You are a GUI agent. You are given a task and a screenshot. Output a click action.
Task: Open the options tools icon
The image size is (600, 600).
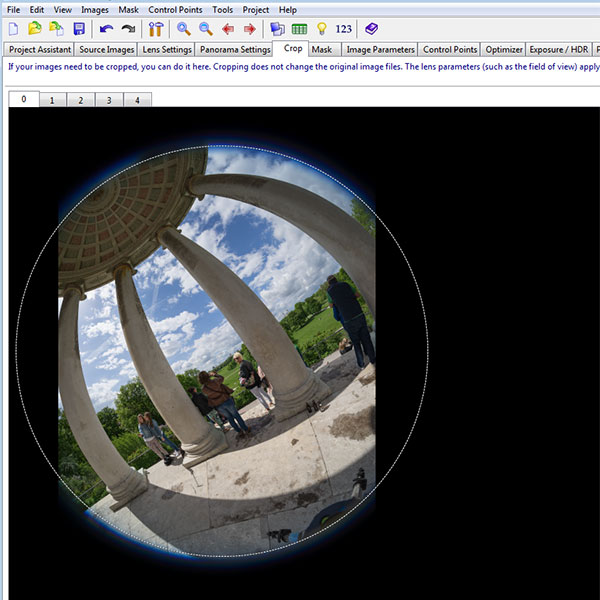coord(156,29)
